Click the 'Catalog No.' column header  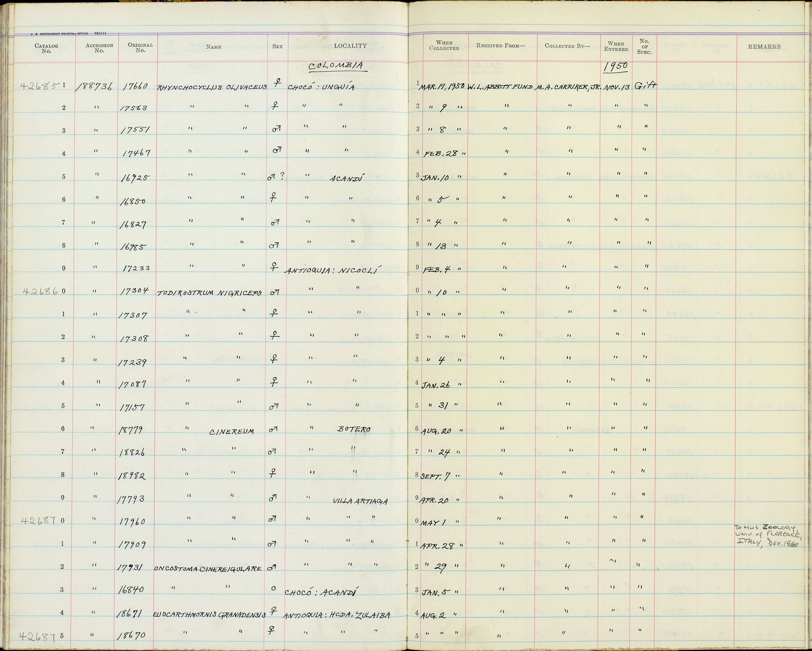point(46,48)
